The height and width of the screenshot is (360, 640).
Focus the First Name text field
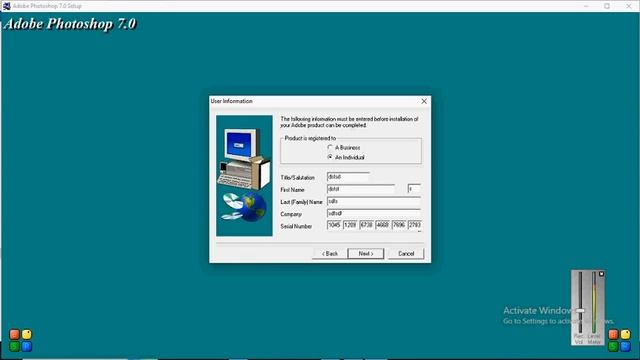(361, 189)
